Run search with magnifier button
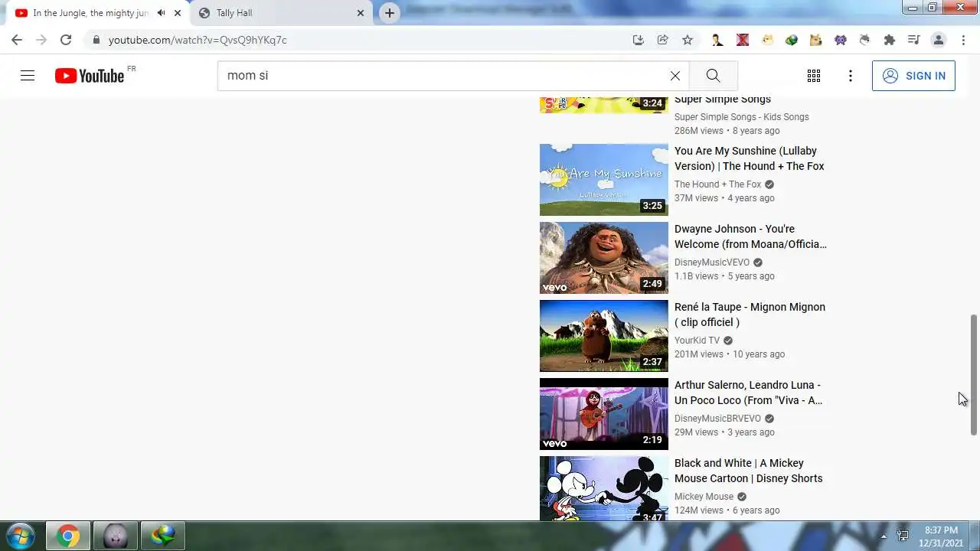 click(x=713, y=76)
